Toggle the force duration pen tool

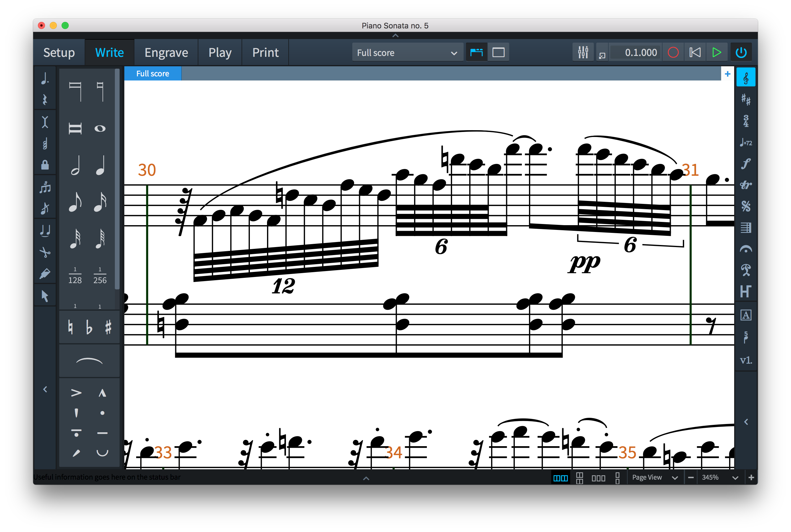pyautogui.click(x=45, y=273)
